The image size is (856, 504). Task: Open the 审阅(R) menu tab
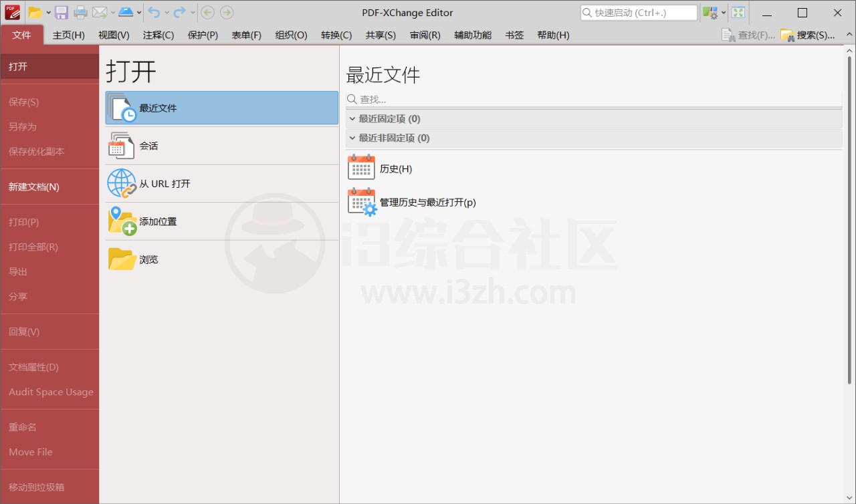tap(425, 35)
